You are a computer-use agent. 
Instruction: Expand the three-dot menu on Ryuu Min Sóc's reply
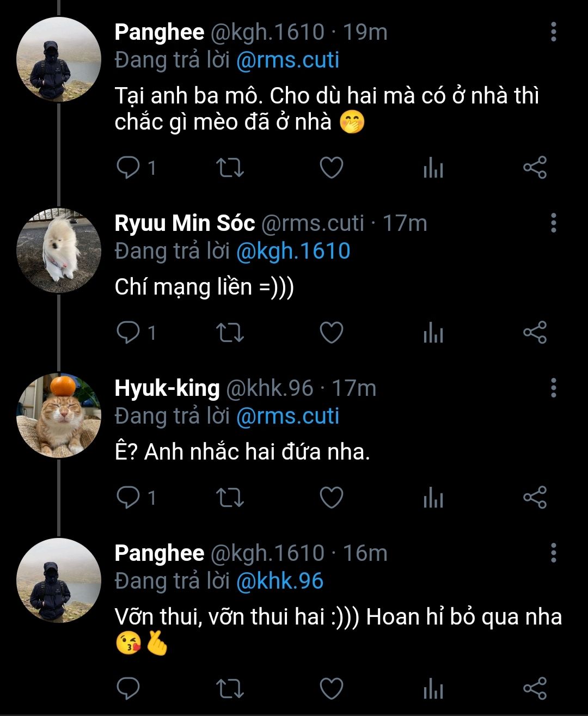tap(553, 223)
